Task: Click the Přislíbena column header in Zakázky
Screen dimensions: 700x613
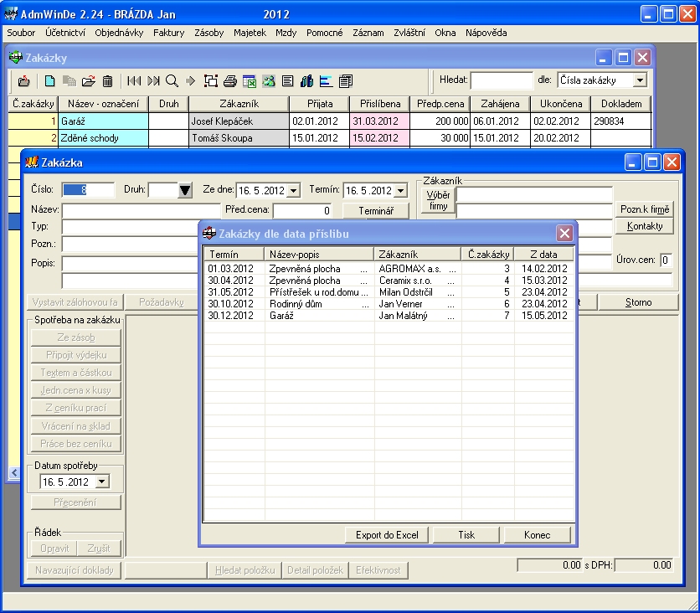Action: [380, 104]
